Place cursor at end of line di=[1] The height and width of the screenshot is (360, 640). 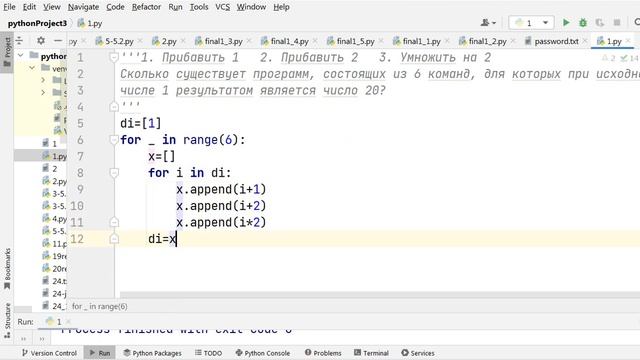click(162, 123)
